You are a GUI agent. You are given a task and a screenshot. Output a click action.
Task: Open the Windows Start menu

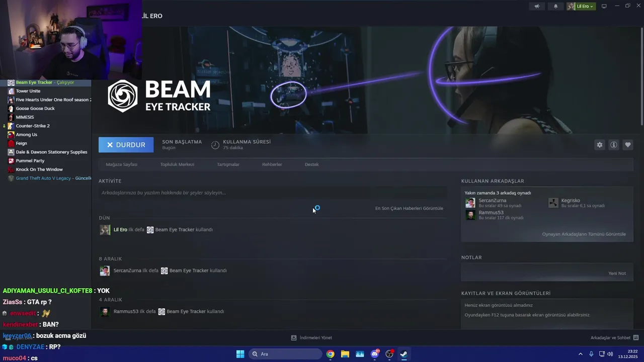240,354
